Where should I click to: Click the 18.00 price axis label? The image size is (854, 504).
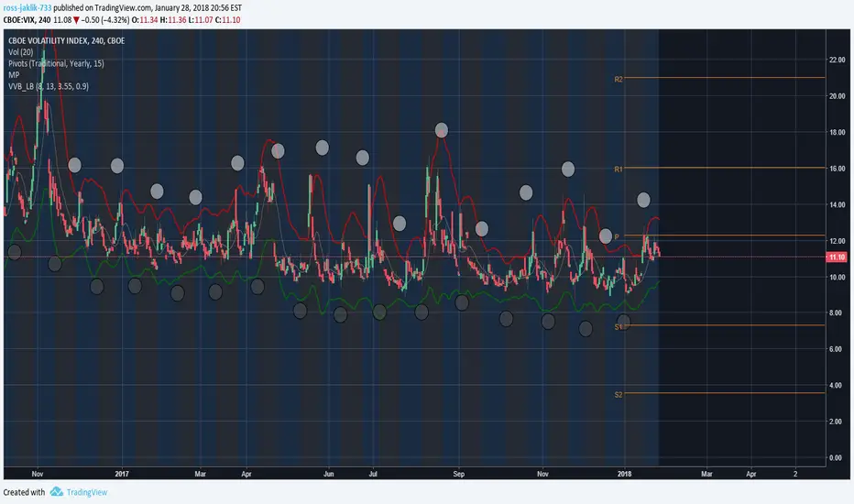[837, 132]
